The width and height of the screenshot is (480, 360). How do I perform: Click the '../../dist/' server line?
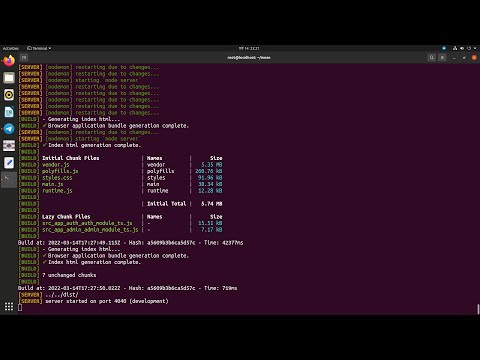62,295
